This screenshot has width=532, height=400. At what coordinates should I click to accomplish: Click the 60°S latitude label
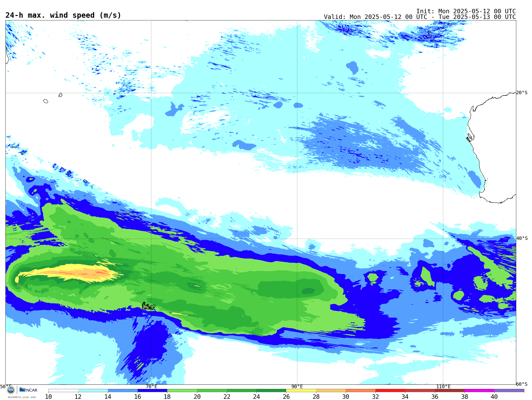click(x=522, y=384)
